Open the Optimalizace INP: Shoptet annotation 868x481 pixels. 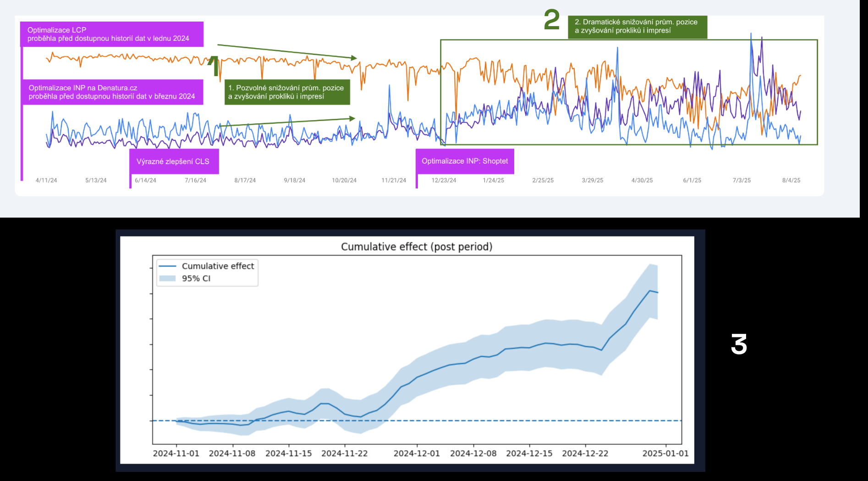pyautogui.click(x=465, y=161)
